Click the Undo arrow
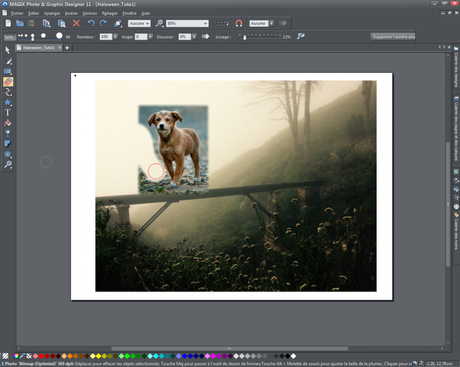Viewport: 460px width, 367px height. (91, 23)
